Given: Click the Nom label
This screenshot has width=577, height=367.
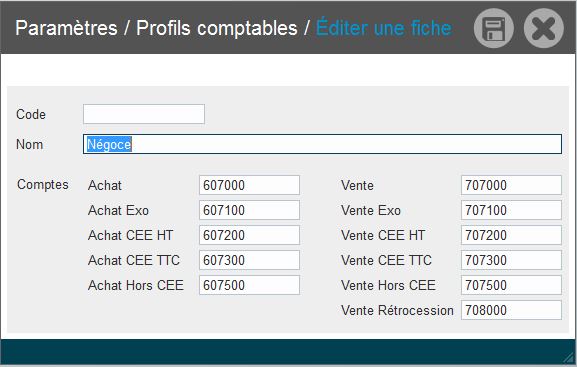Looking at the screenshot, I should tap(29, 145).
